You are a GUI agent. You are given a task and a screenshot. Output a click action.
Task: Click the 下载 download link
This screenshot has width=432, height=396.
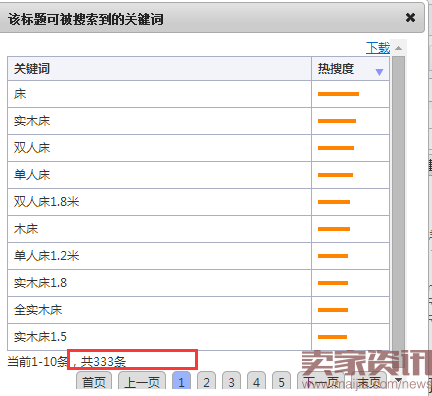coord(378,48)
